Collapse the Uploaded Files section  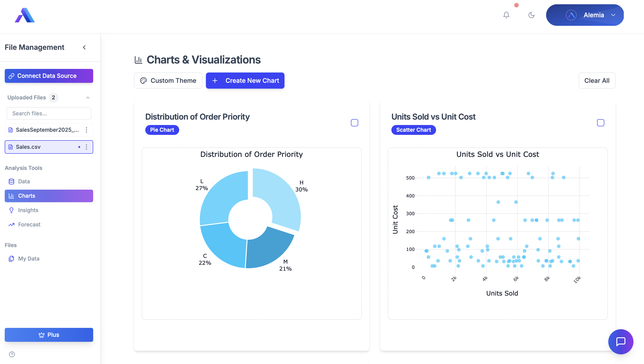(88, 97)
